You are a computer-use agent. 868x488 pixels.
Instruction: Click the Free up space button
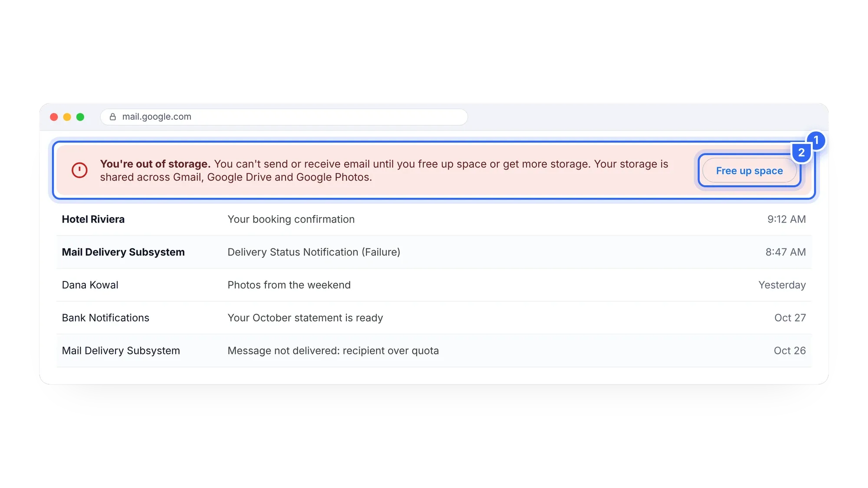(x=749, y=170)
